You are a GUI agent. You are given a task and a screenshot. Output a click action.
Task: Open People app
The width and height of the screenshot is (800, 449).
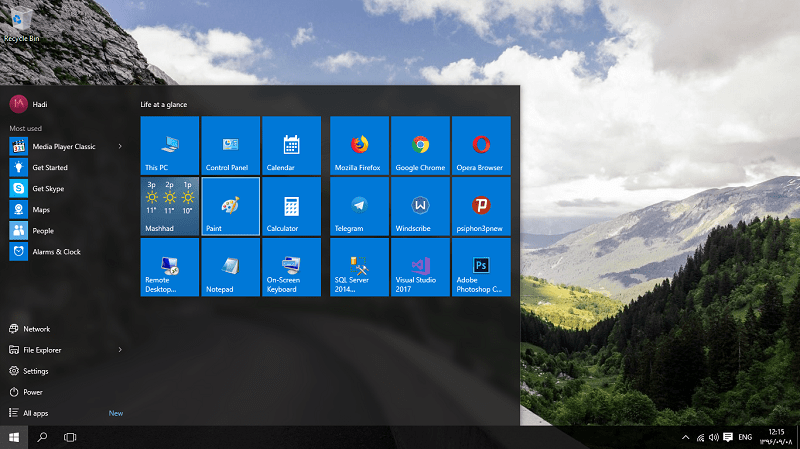click(x=64, y=231)
